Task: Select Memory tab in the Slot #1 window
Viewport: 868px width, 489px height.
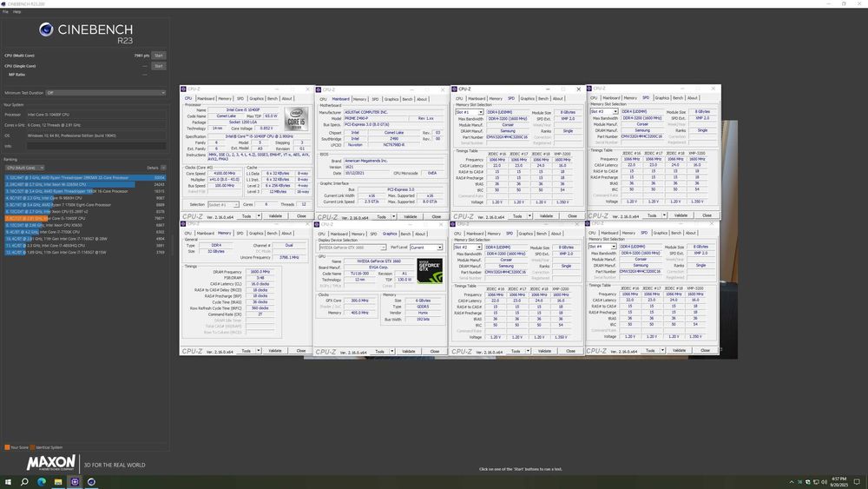Action: (496, 98)
